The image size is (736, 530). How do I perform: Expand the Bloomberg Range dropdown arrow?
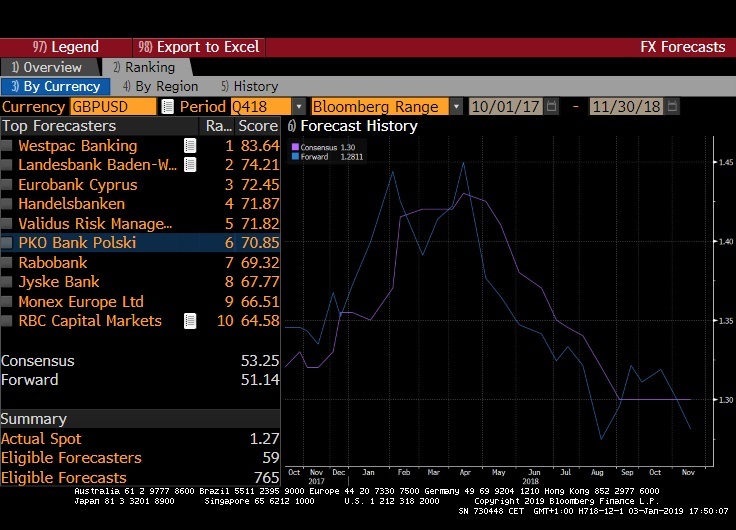pyautogui.click(x=456, y=107)
